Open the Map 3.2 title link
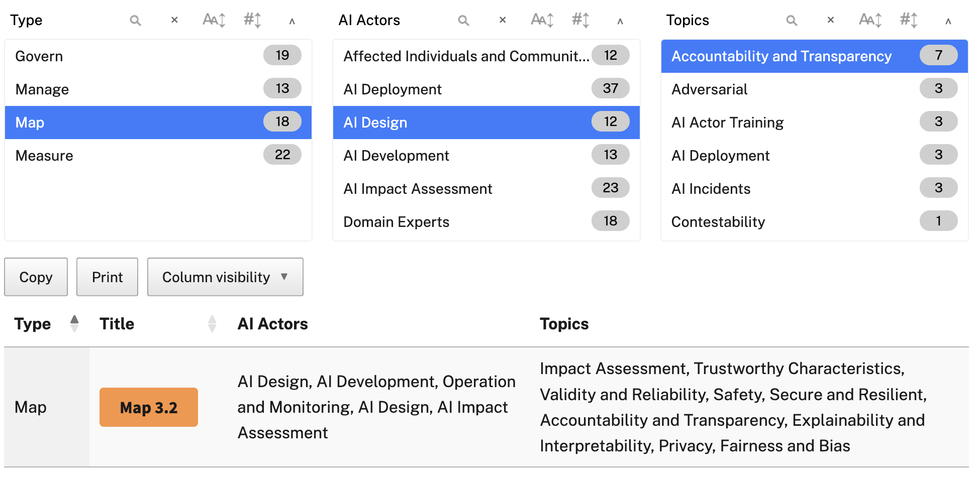 click(x=149, y=407)
